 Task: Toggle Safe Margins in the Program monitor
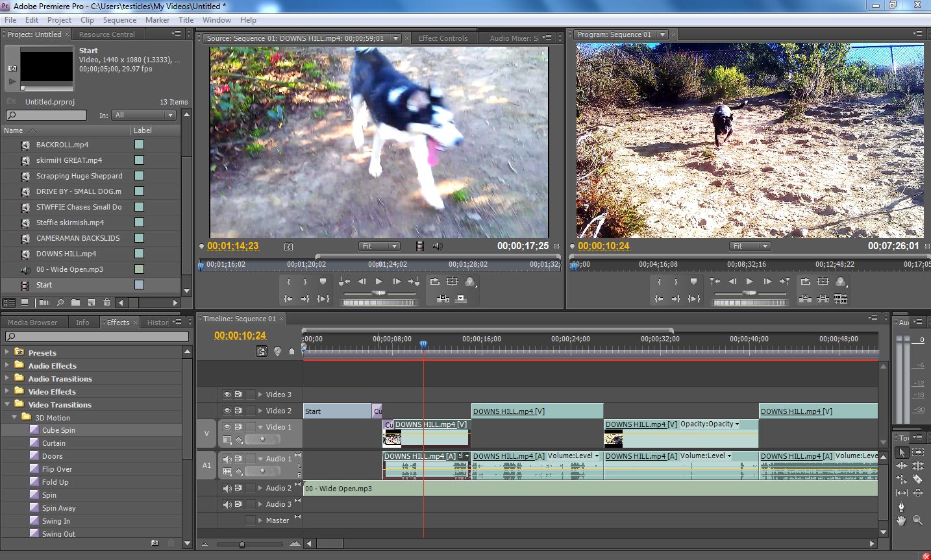(x=823, y=282)
